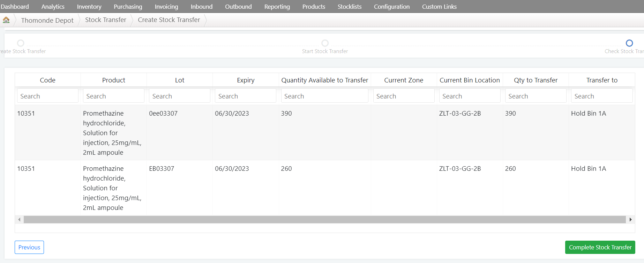Click ZLT-03-GG-2B in the 0ee03307 row

460,113
